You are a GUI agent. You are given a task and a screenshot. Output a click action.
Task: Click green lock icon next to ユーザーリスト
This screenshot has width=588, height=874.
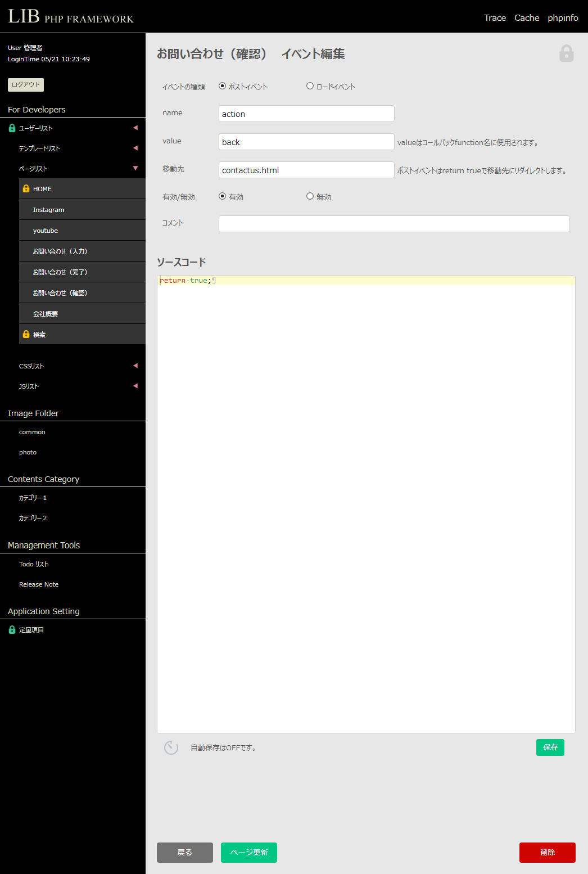pyautogui.click(x=12, y=128)
